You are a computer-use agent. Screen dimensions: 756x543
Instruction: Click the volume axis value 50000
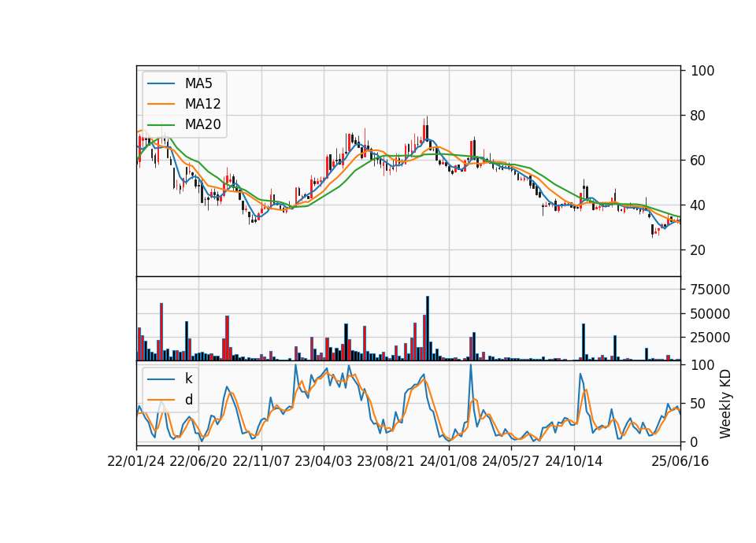(710, 314)
